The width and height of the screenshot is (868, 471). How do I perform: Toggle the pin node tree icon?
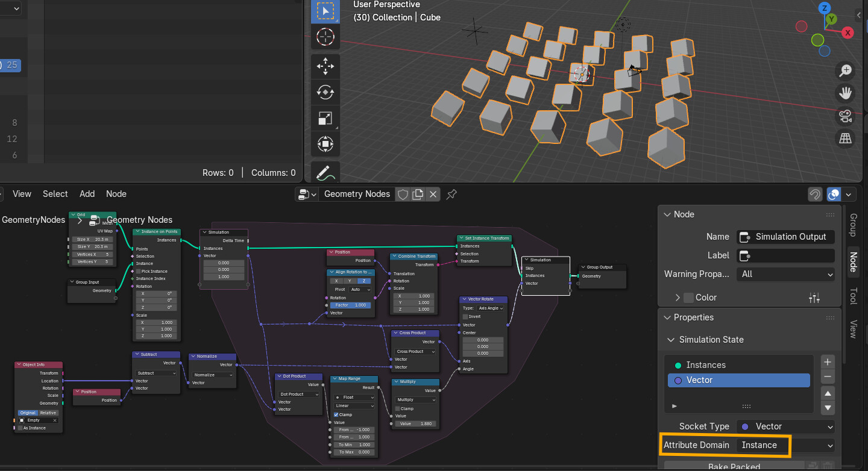pos(451,194)
